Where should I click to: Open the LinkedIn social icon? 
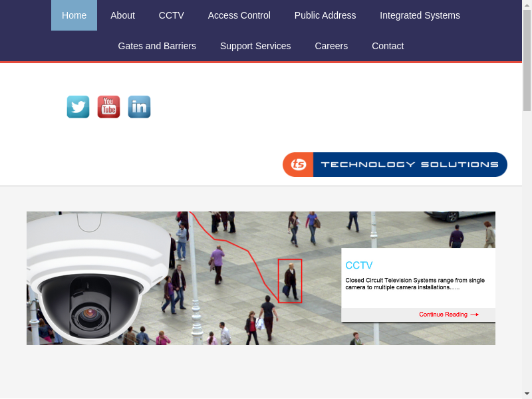[x=139, y=107]
